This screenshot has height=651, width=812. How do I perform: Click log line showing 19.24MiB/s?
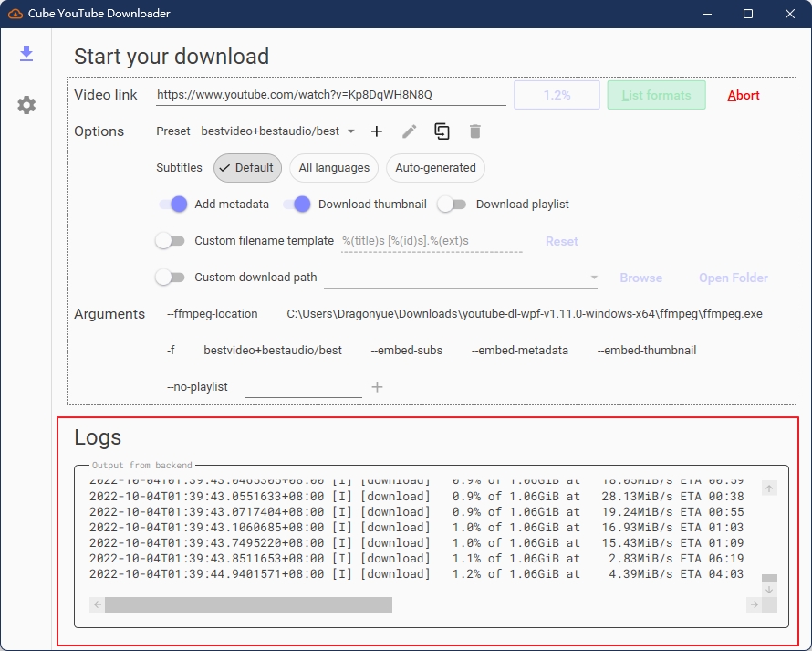(416, 512)
